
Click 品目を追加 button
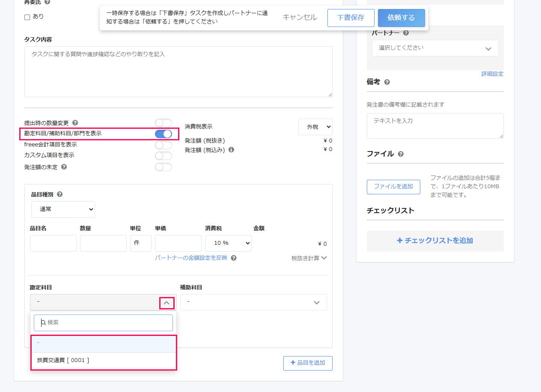[308, 363]
